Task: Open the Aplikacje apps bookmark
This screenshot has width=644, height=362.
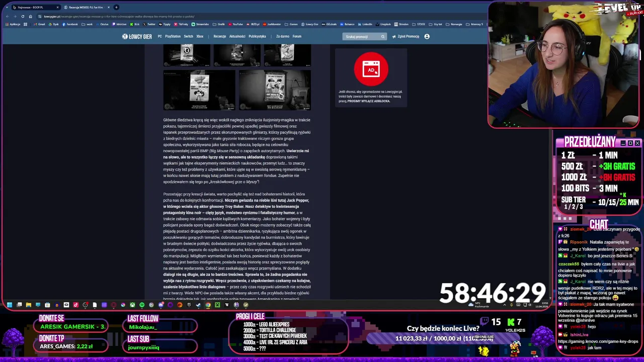Action: [13, 24]
